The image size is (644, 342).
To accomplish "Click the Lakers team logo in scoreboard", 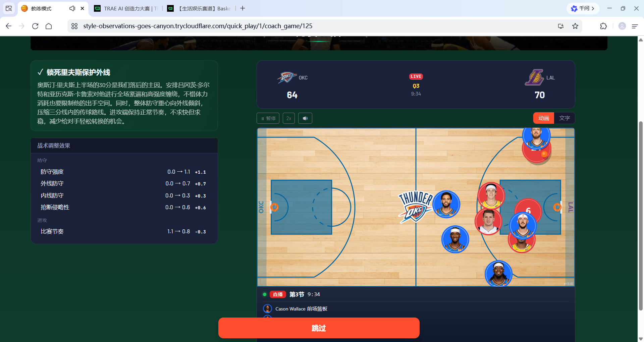I will tap(534, 77).
